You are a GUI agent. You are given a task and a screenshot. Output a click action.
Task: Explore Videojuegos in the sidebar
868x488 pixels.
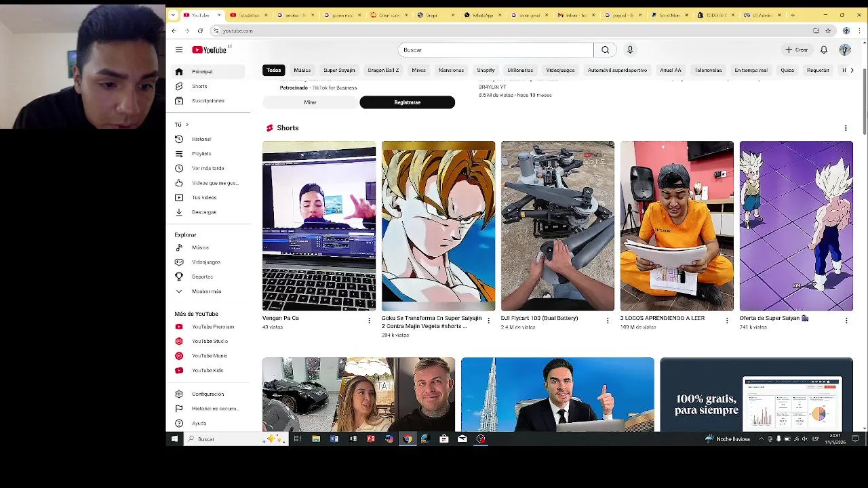coord(207,262)
